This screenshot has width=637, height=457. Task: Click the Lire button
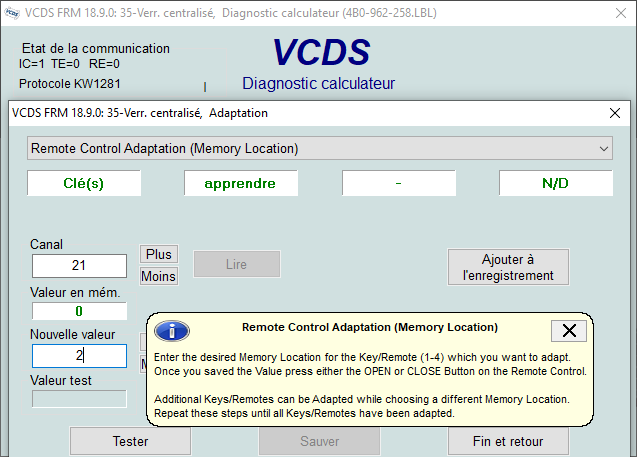(237, 264)
